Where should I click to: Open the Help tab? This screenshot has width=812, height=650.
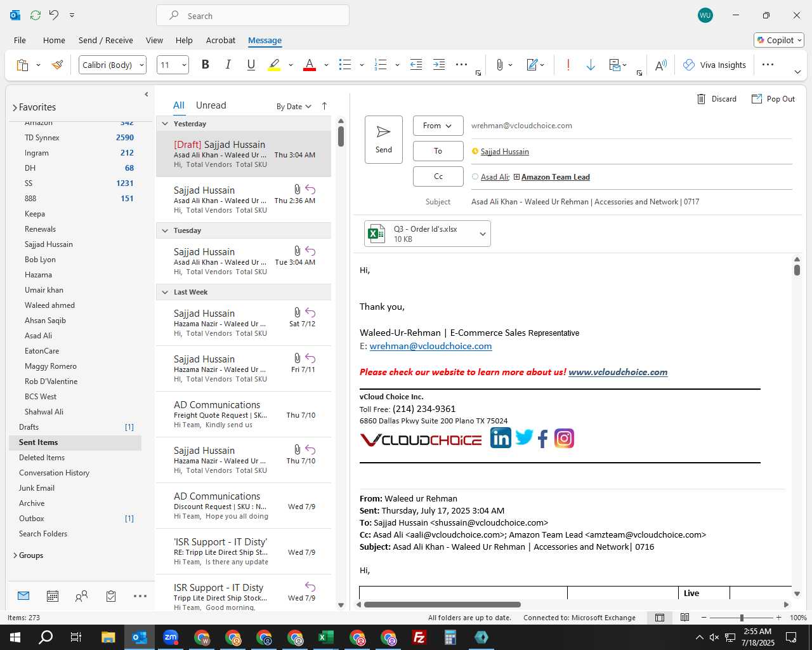point(184,40)
